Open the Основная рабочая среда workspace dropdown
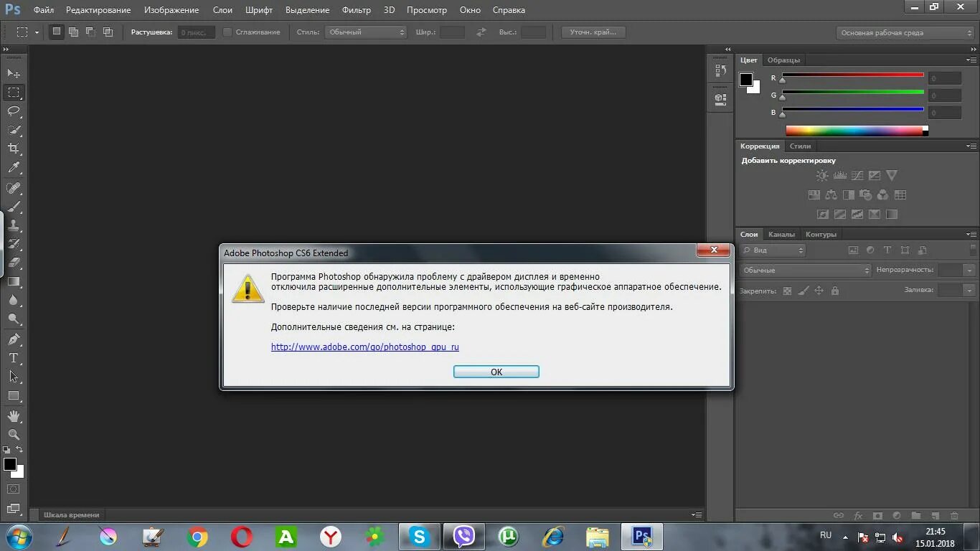Image resolution: width=980 pixels, height=551 pixels. tap(905, 33)
